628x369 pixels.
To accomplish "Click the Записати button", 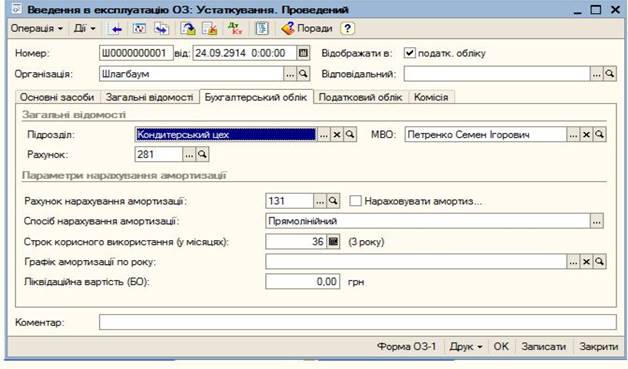I will (x=543, y=347).
